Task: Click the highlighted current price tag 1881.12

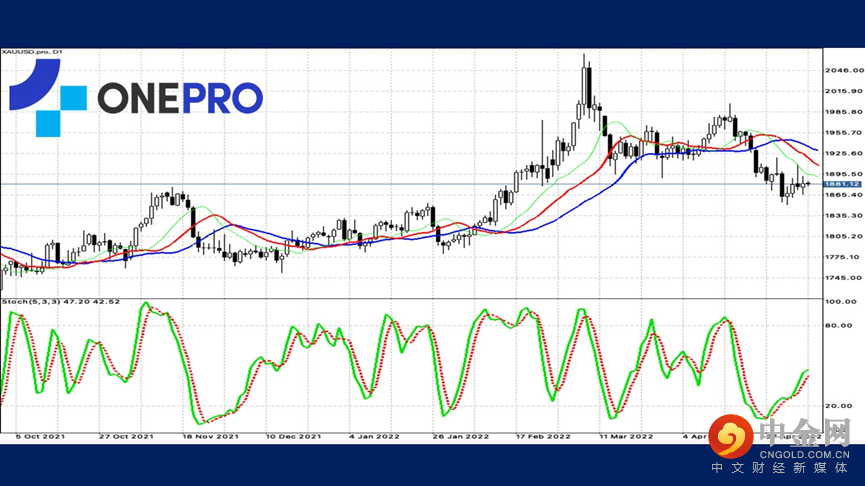Action: click(x=842, y=184)
